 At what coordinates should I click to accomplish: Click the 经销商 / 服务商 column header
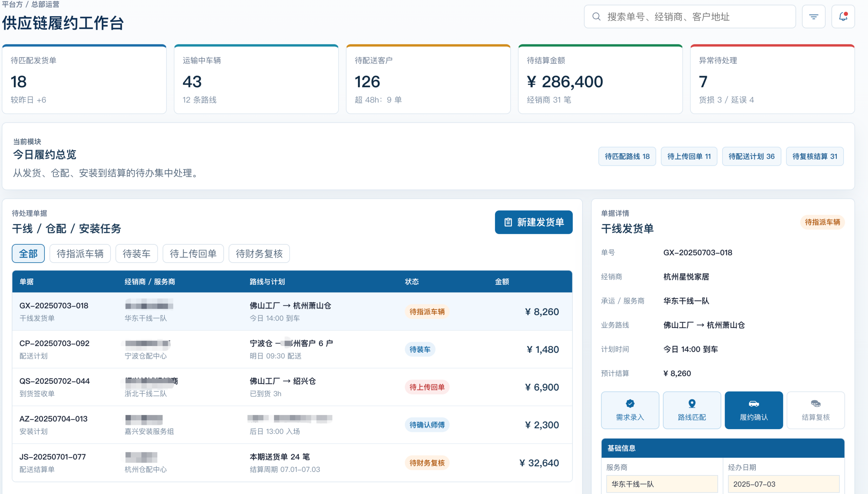pyautogui.click(x=150, y=282)
